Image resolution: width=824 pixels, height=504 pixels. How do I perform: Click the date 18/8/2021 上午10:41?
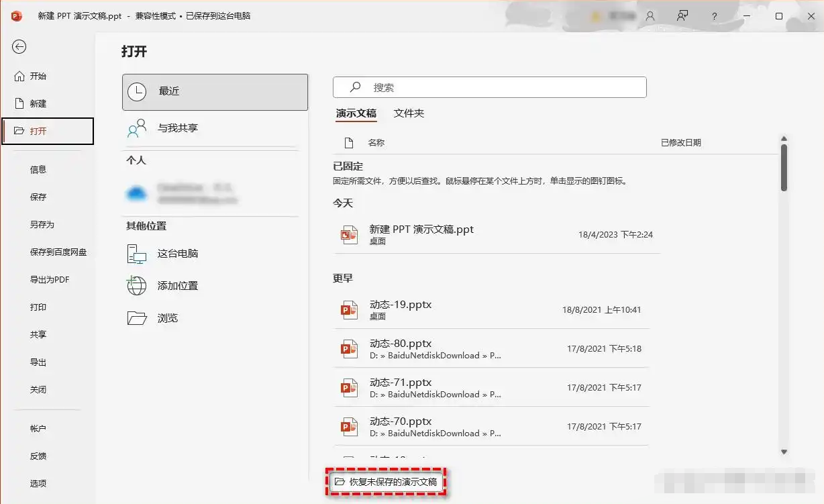click(601, 310)
